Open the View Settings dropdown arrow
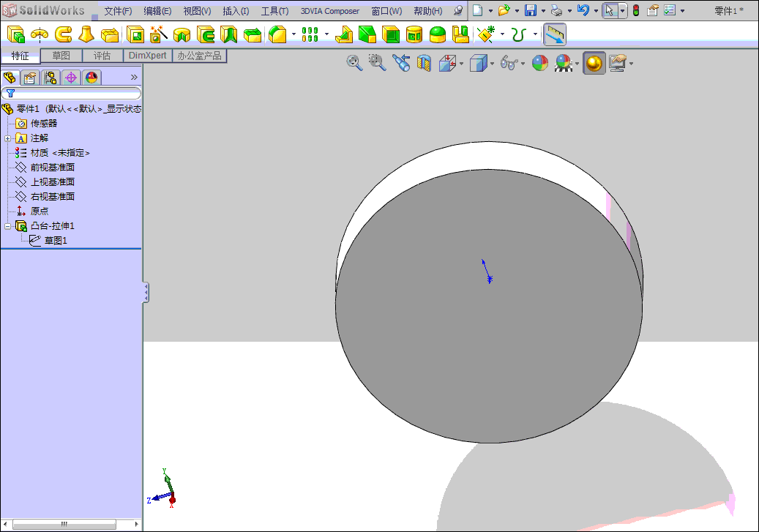The image size is (759, 532). pos(631,64)
